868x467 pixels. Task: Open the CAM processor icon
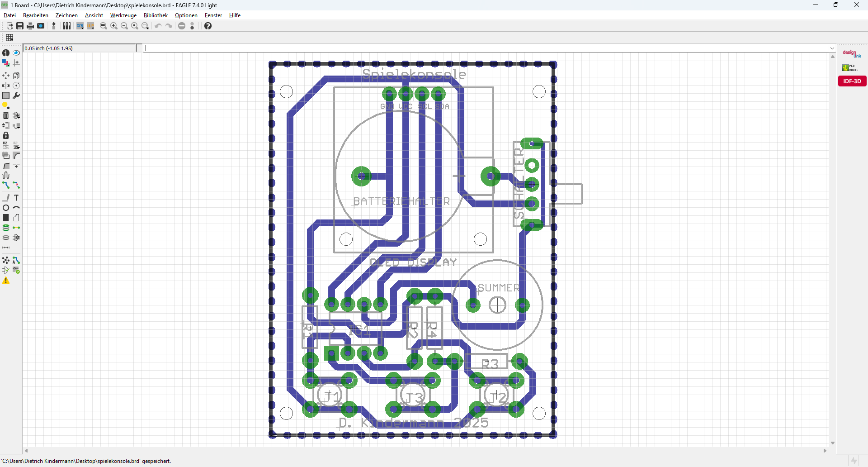41,26
